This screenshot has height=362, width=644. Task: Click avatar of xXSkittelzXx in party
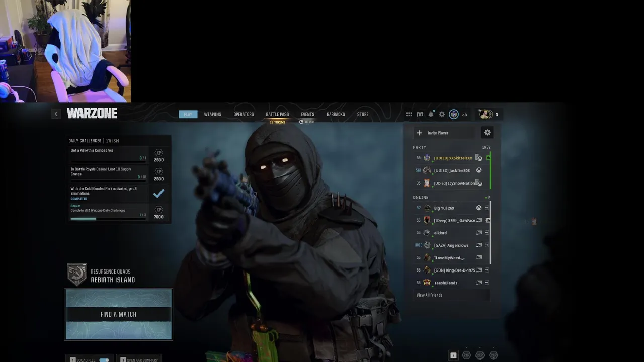click(x=427, y=158)
